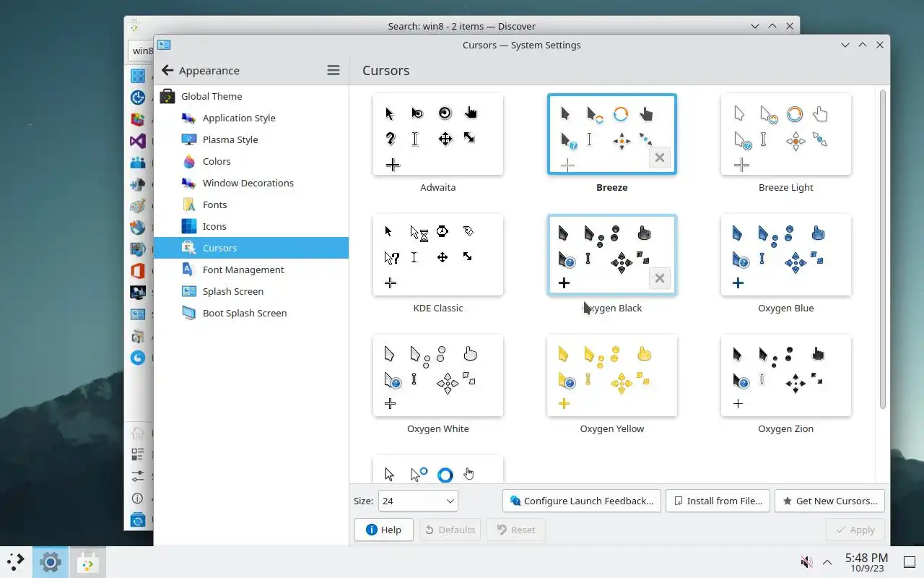Go to Colors settings

tap(251, 161)
